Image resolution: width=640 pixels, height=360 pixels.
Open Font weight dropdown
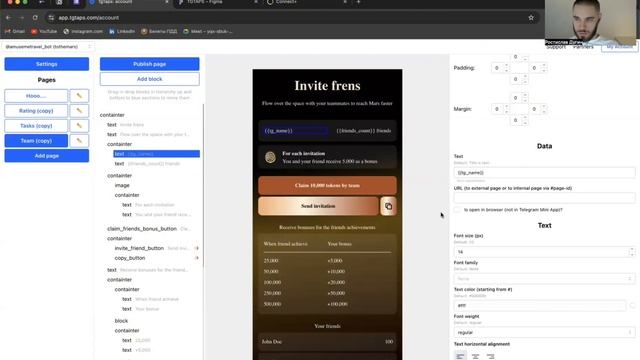[544, 332]
